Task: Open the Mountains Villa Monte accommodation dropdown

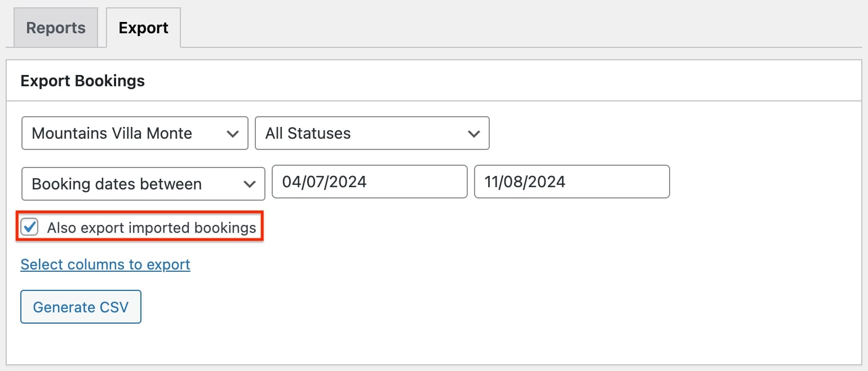Action: [x=135, y=133]
